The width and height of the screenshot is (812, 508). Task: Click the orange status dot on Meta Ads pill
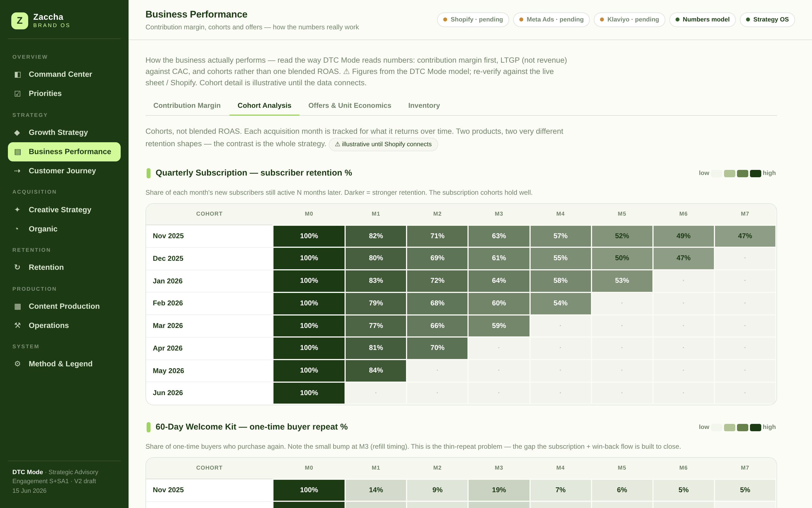pos(521,19)
